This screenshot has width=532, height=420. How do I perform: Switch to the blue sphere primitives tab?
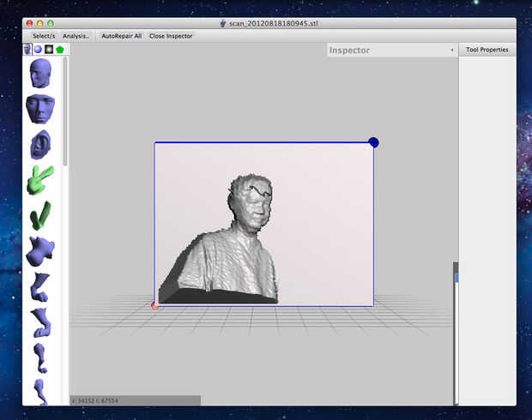38,50
